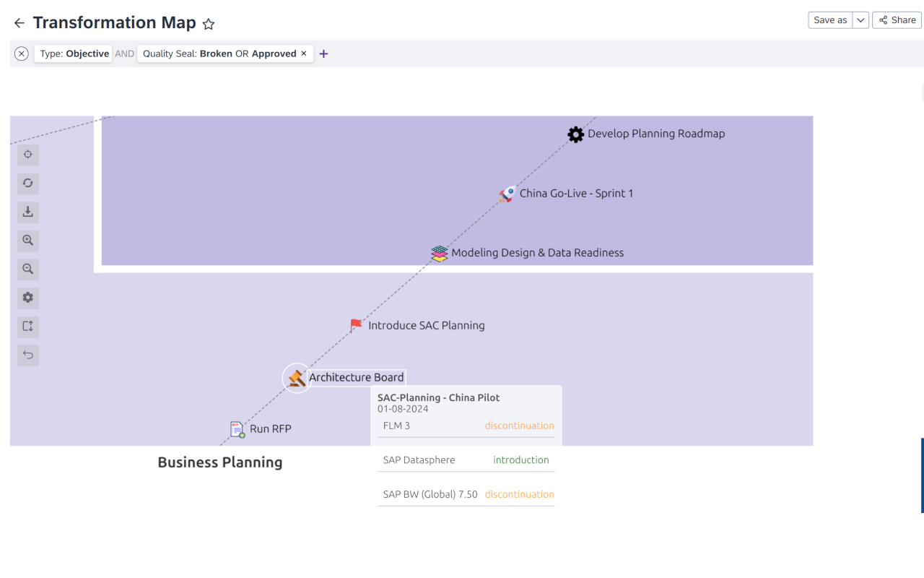Zoom in on the map
Image resolution: width=924 pixels, height=578 pixels.
pyautogui.click(x=28, y=241)
